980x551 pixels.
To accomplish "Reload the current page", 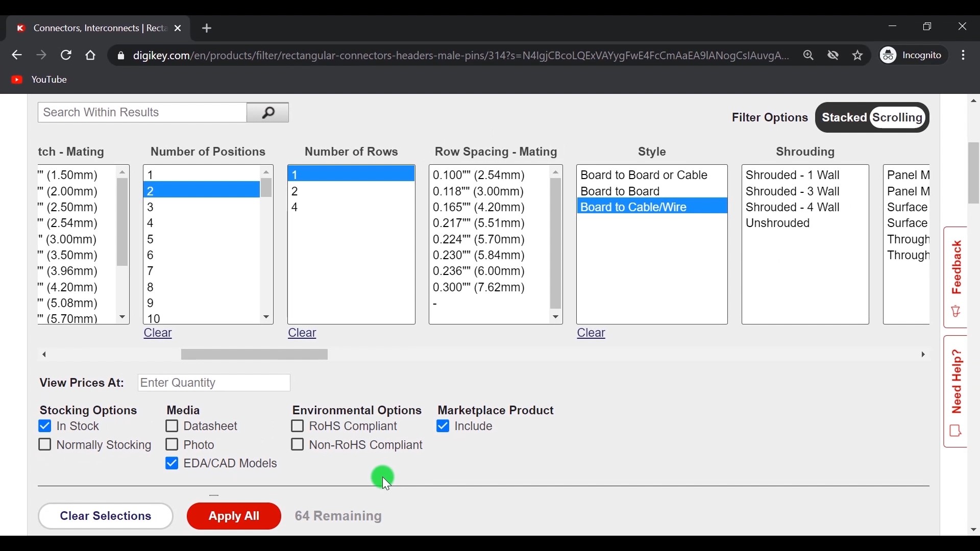I will 66,56.
